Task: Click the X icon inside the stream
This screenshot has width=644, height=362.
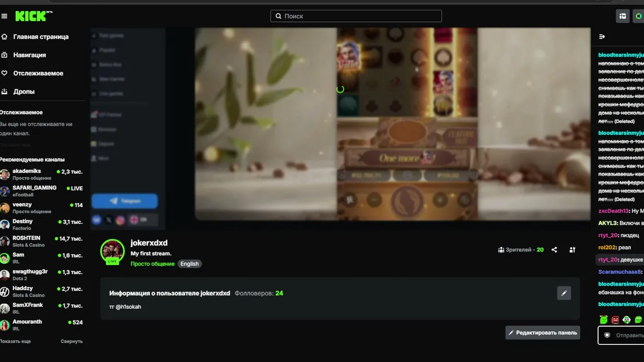Action: pos(109,220)
